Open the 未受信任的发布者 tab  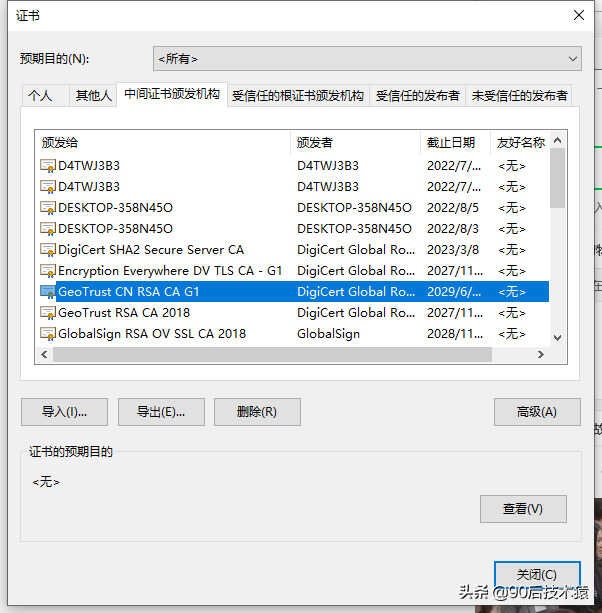[x=520, y=96]
